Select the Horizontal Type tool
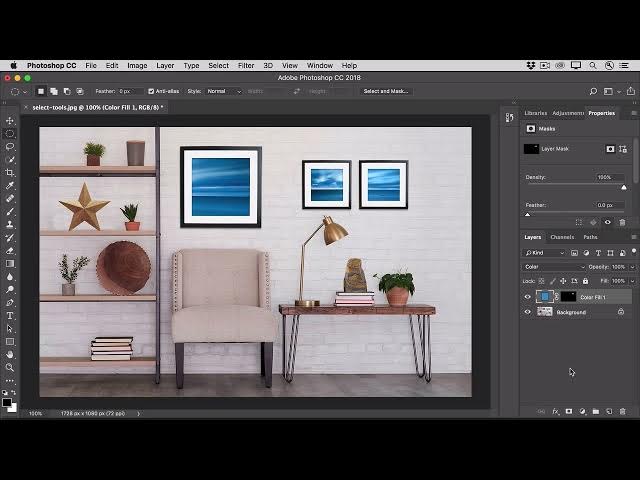The width and height of the screenshot is (640, 480). pyautogui.click(x=10, y=315)
